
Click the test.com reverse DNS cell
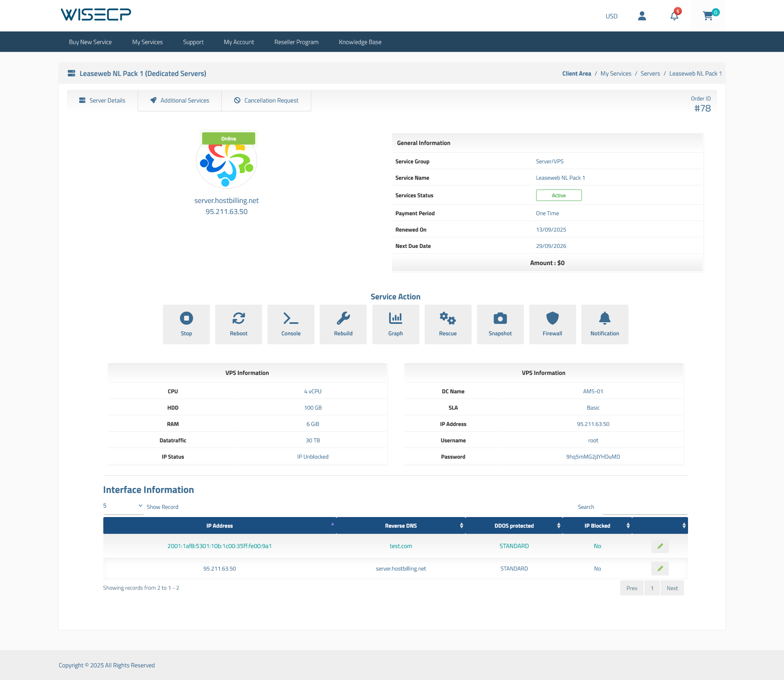pyautogui.click(x=401, y=546)
